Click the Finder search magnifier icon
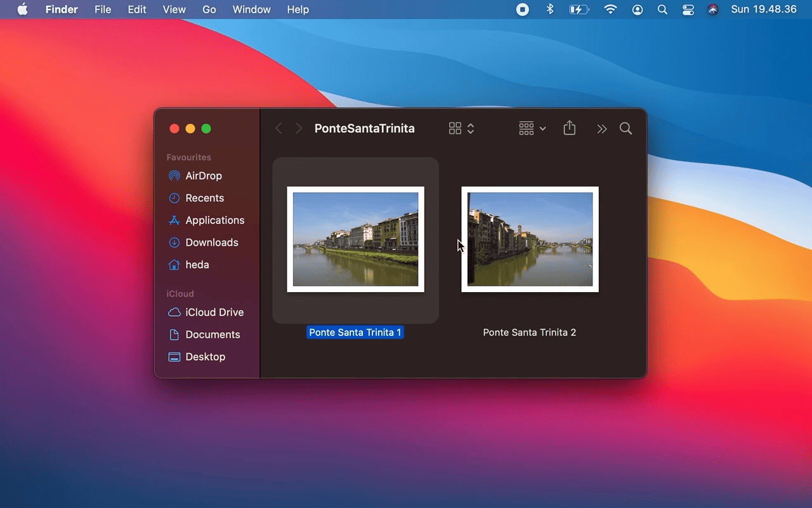 (x=625, y=128)
